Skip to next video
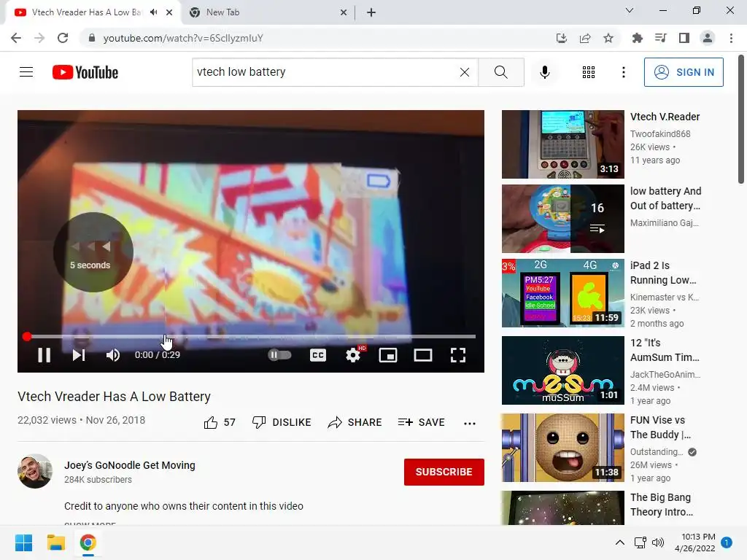Image resolution: width=747 pixels, height=560 pixels. coord(79,355)
